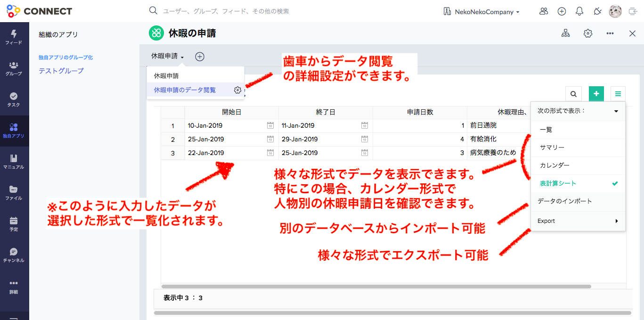Open the calendar picker for end date 29-Jan-2019
This screenshot has width=644, height=320.
point(365,139)
